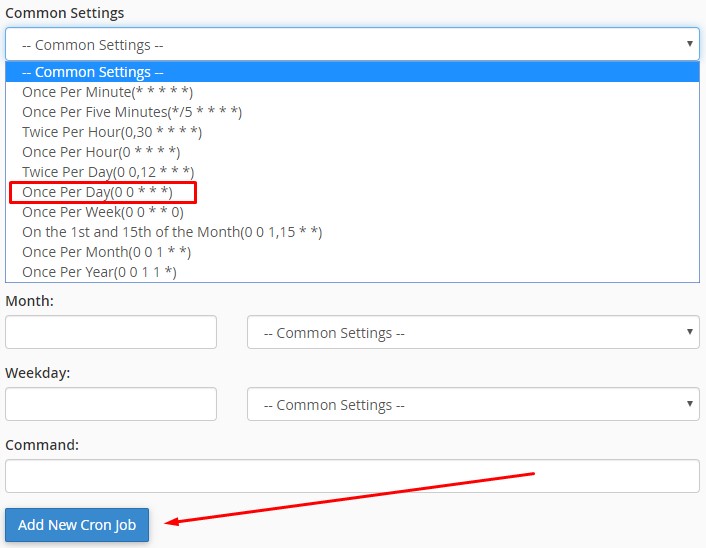Choose Once Per Minute option
The width and height of the screenshot is (706, 548).
107,92
